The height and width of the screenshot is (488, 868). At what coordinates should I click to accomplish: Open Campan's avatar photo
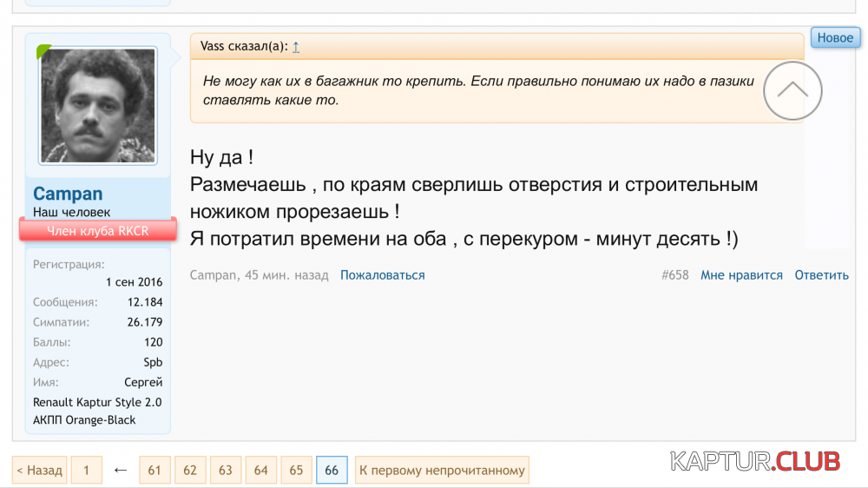(98, 105)
